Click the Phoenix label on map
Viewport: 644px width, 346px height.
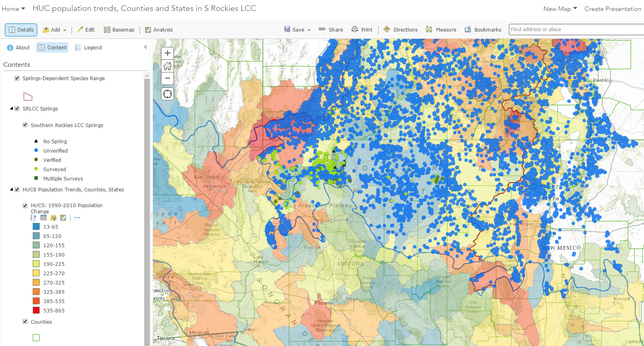tap(324, 303)
